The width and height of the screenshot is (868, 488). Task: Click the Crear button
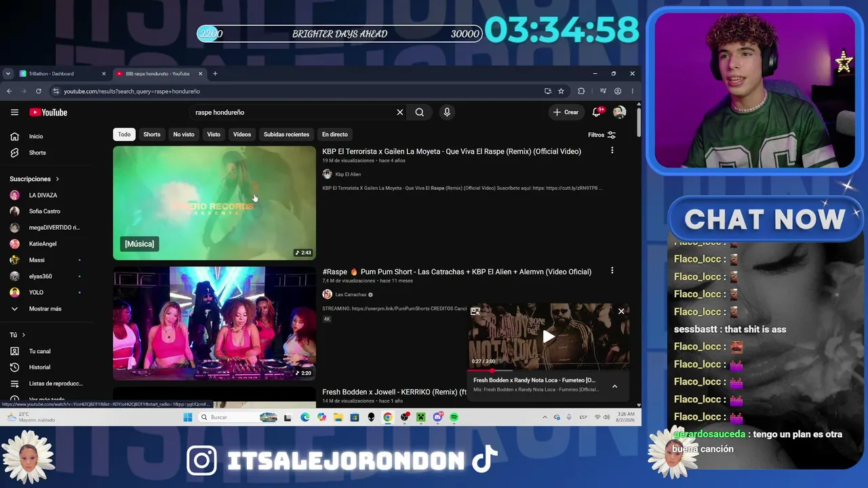tap(566, 113)
